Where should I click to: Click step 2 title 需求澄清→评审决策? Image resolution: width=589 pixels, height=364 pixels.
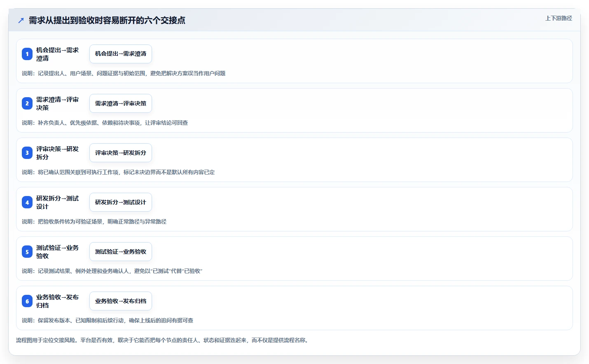click(57, 103)
